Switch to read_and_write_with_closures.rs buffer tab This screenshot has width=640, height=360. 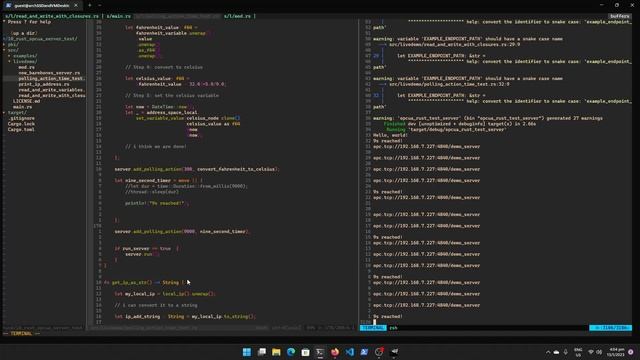(x=52, y=16)
